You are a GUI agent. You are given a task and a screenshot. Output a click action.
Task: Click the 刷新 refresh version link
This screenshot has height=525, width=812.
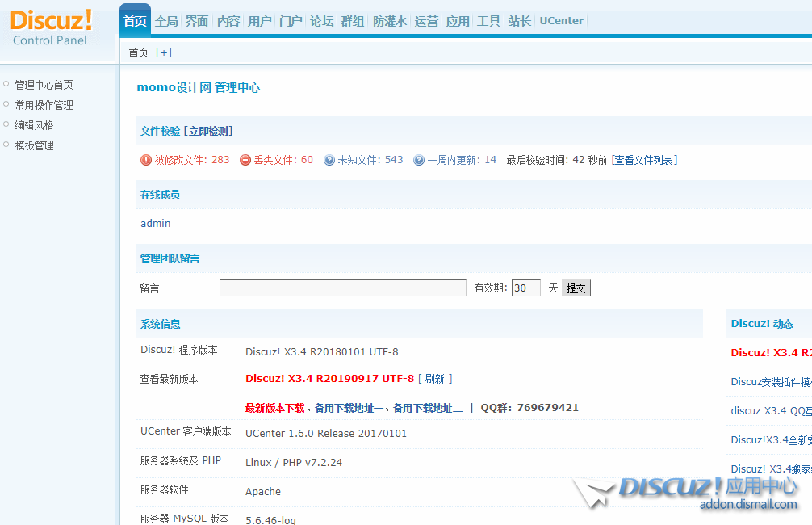point(435,379)
